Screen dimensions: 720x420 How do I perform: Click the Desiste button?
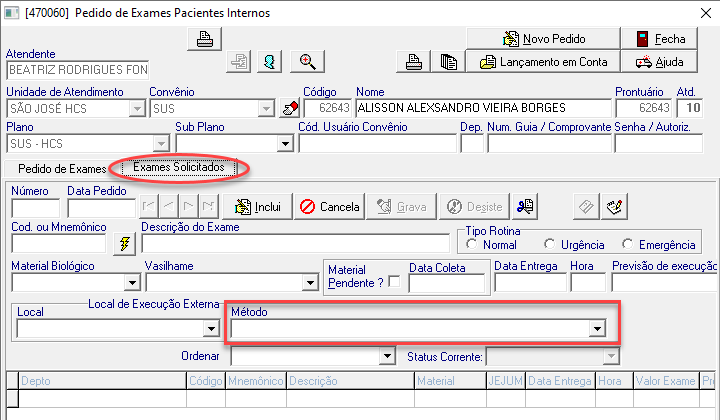pos(475,207)
